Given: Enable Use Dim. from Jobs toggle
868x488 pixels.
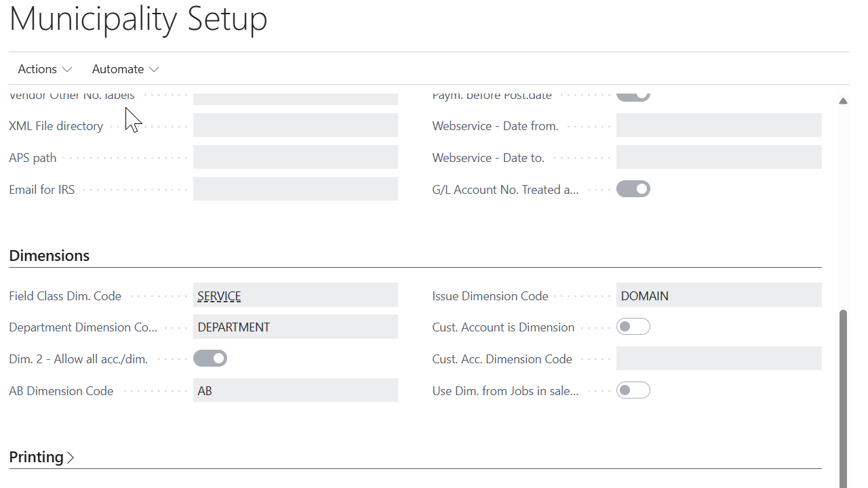Looking at the screenshot, I should click(x=633, y=390).
